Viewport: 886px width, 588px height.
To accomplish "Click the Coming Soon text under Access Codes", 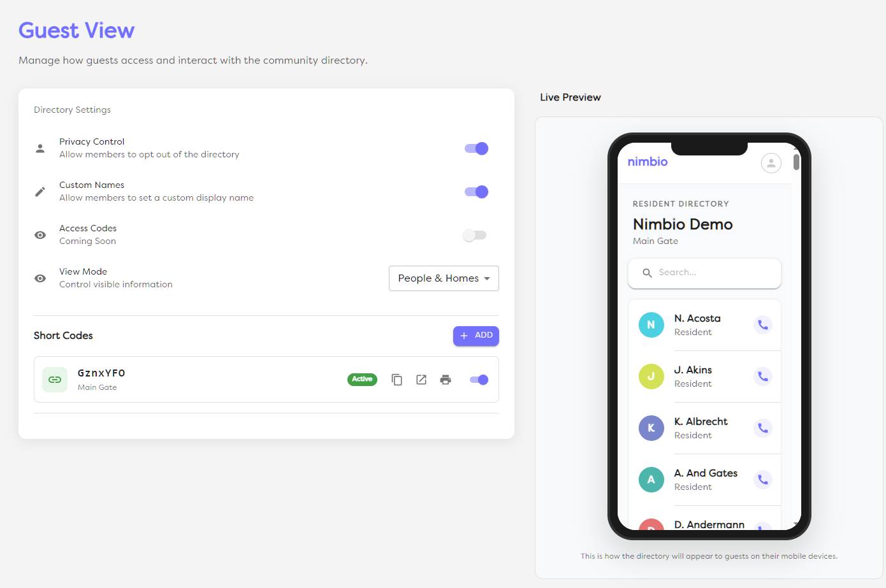I will click(87, 241).
